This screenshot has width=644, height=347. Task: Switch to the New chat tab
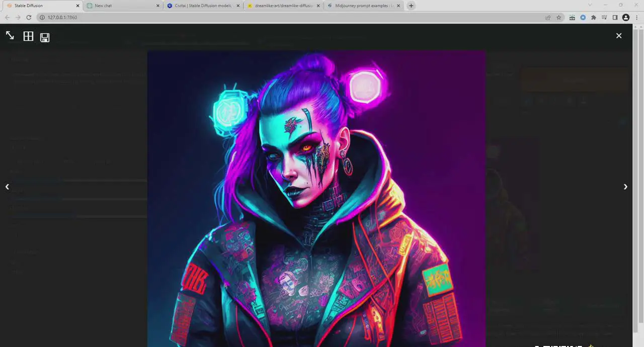(121, 6)
